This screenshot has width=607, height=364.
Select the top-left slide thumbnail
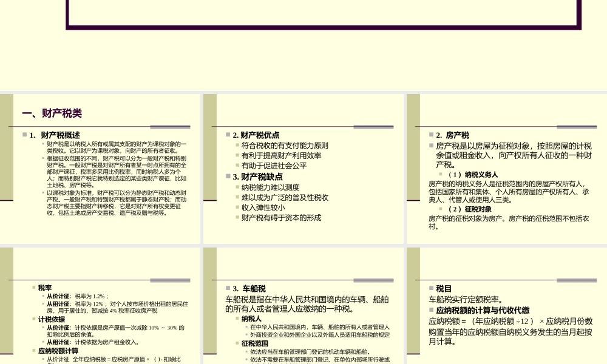(x=100, y=167)
